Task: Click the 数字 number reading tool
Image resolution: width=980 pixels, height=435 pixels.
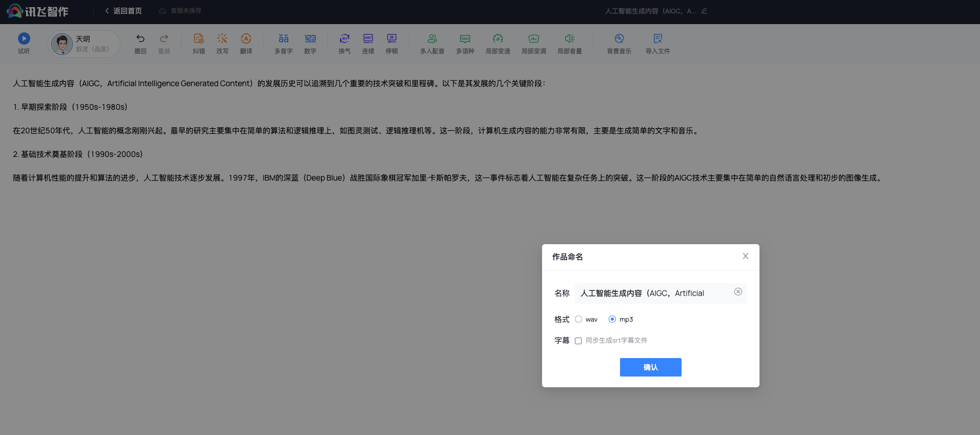Action: [x=310, y=39]
